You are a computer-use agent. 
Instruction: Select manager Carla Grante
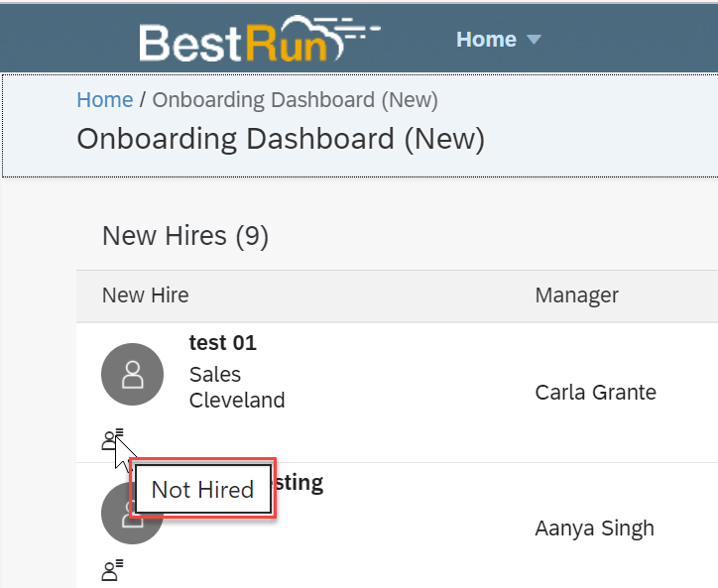(x=595, y=393)
